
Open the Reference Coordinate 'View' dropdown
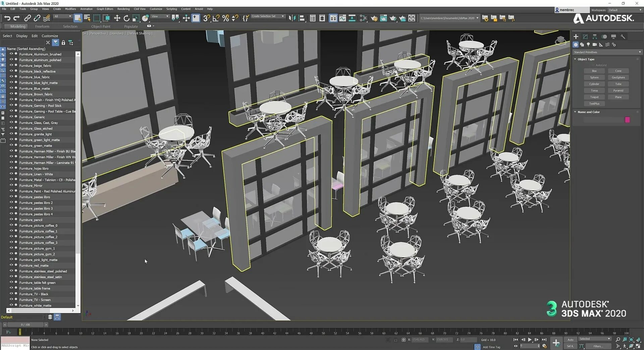[x=160, y=16]
